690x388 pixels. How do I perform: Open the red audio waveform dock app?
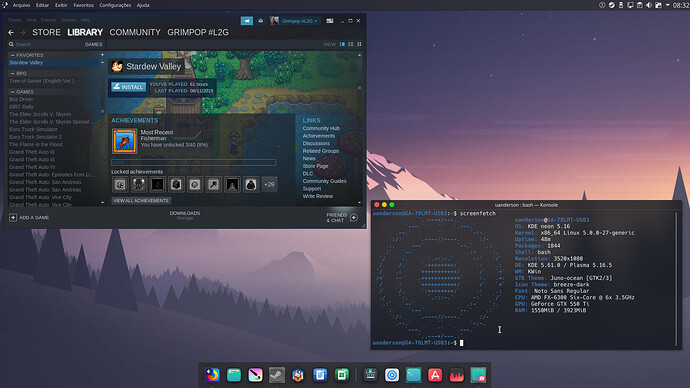pos(457,375)
